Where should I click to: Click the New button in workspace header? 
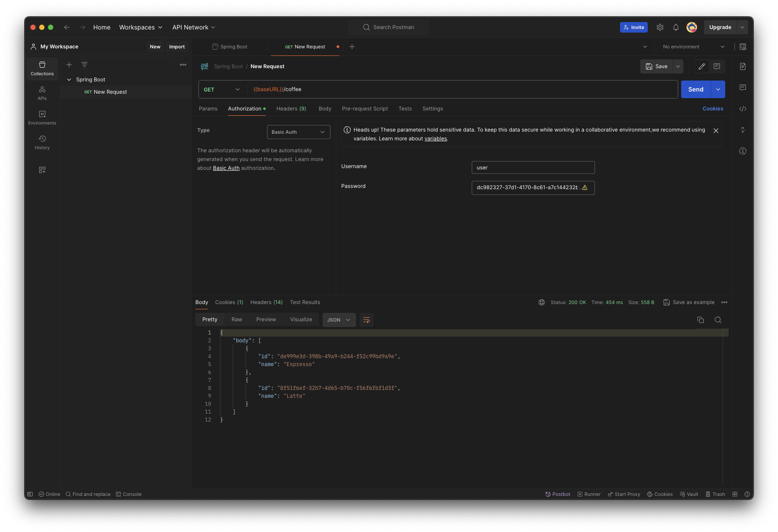click(155, 47)
